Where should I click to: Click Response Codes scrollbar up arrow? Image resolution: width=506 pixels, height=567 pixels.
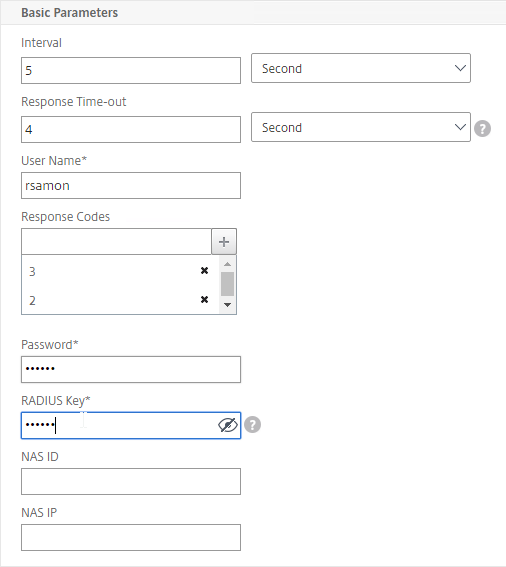(228, 264)
